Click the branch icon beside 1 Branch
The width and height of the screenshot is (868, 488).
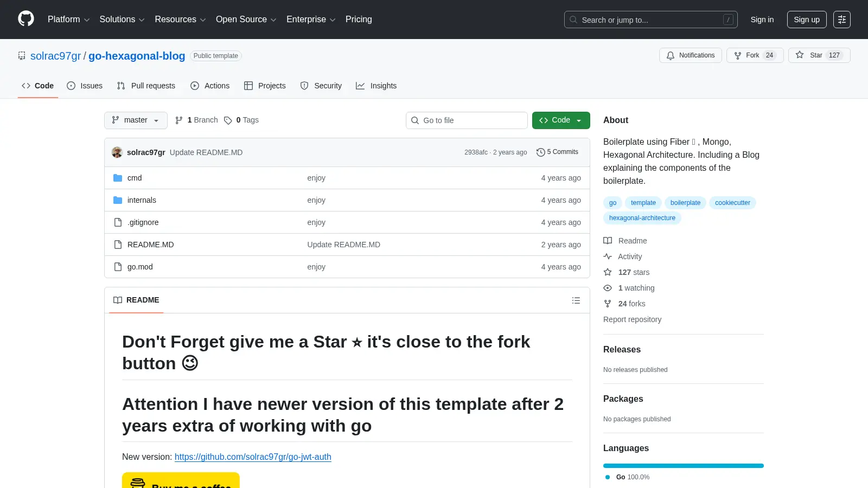179,120
